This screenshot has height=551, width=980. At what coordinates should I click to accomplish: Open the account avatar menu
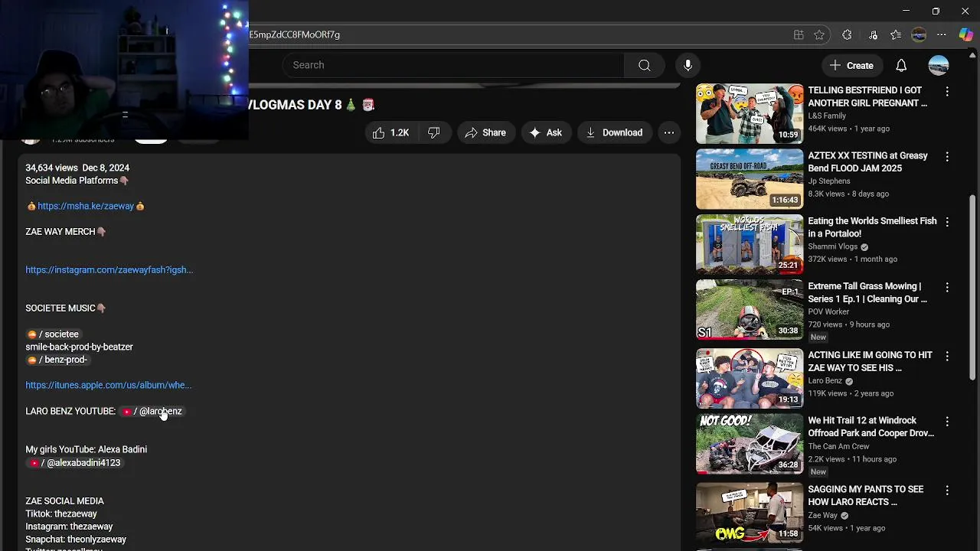pos(939,65)
